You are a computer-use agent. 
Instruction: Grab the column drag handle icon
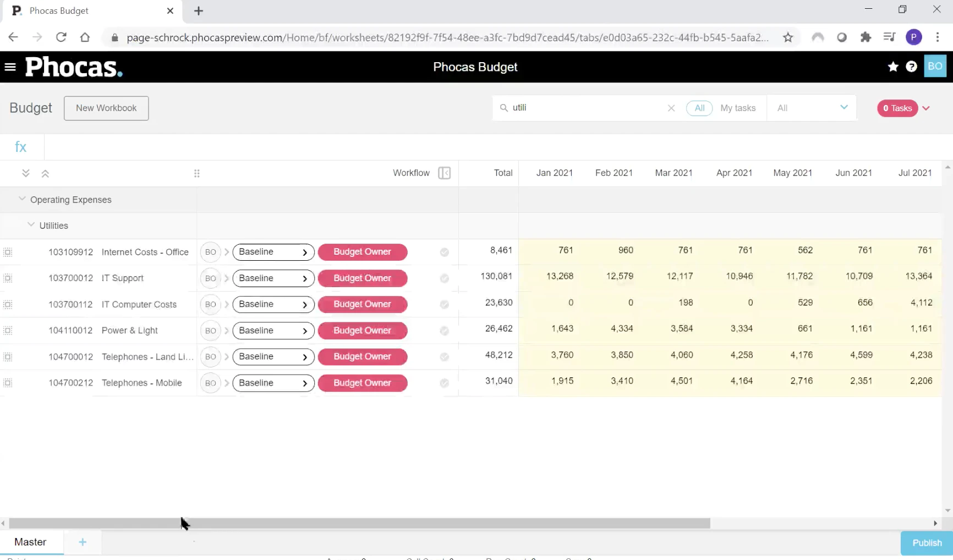tap(197, 173)
